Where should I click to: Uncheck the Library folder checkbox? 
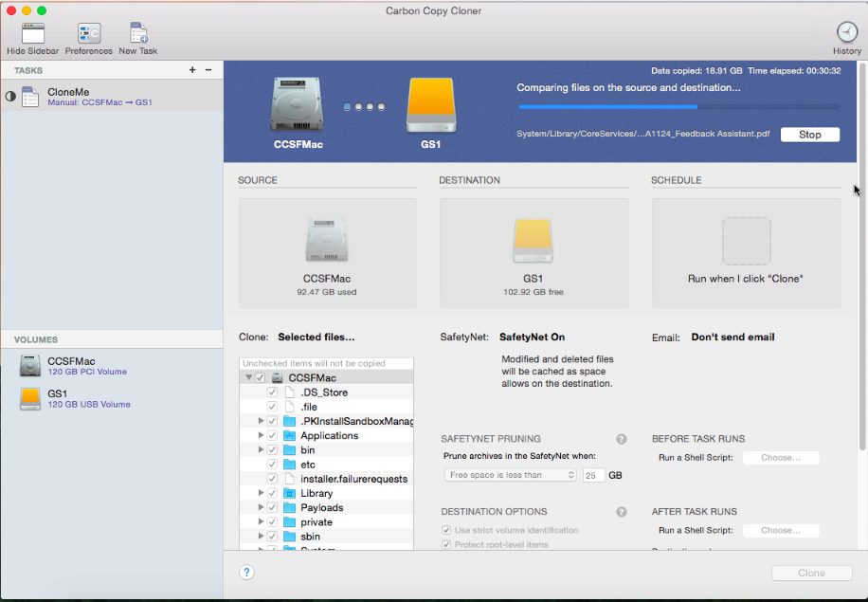coord(272,494)
